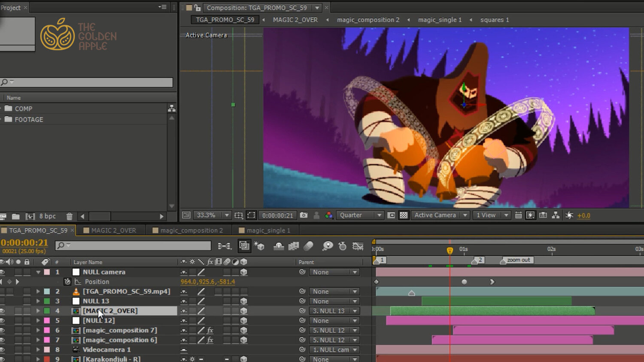644x362 pixels.
Task: Toggle effects switch on magic_composition 7
Action: tap(210, 330)
